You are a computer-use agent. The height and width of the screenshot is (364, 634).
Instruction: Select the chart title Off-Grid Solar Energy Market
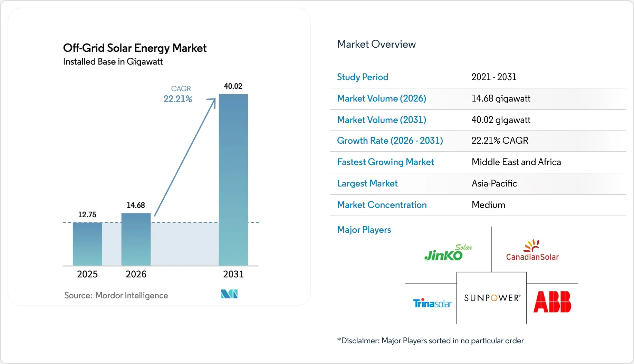(135, 48)
